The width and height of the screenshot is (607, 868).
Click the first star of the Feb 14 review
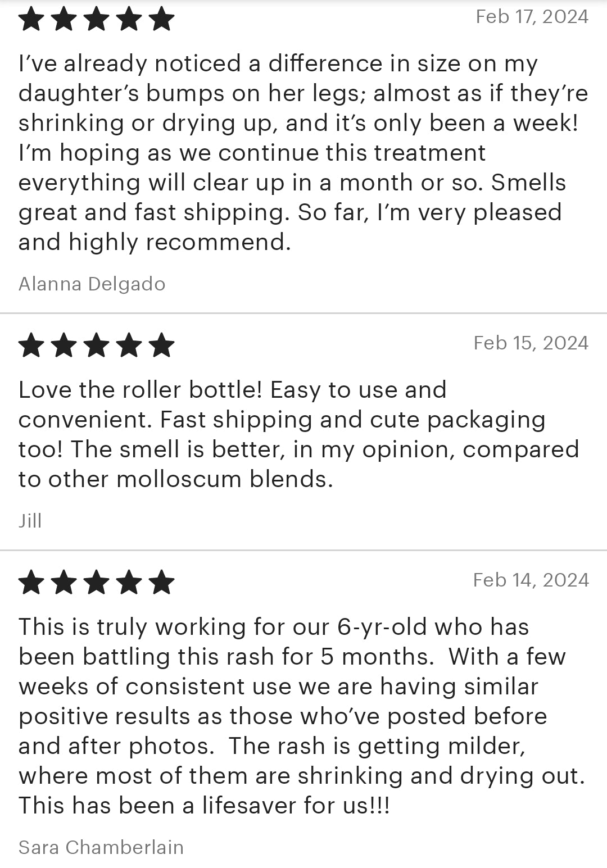(31, 582)
